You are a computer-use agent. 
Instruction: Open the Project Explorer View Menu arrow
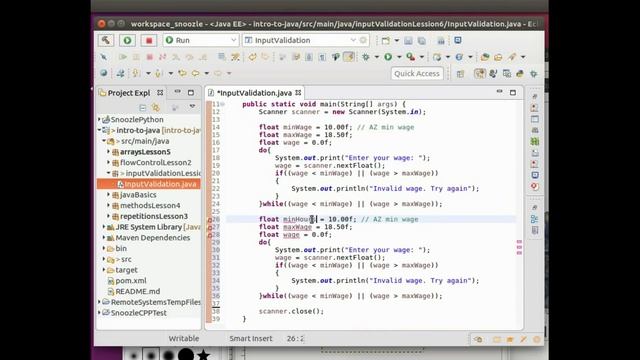pos(192,107)
